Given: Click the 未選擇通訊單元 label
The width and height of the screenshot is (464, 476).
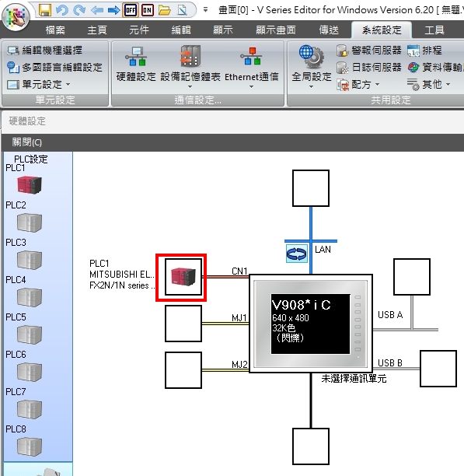Looking at the screenshot, I should click(x=354, y=379).
